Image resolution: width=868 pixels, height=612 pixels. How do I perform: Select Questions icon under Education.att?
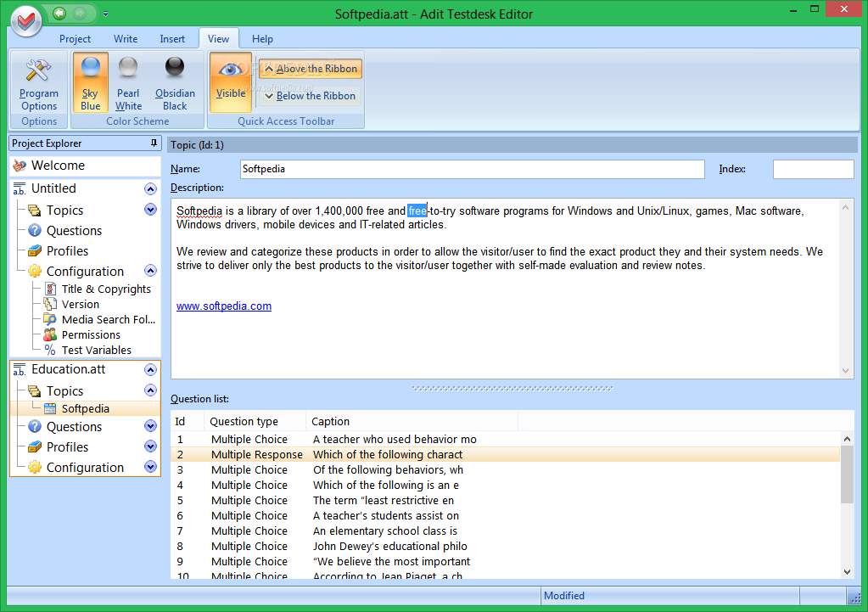point(34,426)
